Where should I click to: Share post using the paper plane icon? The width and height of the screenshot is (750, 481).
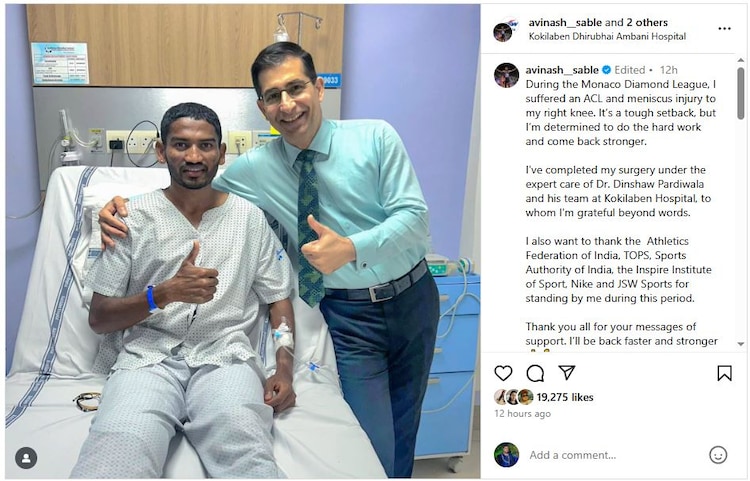tap(567, 372)
